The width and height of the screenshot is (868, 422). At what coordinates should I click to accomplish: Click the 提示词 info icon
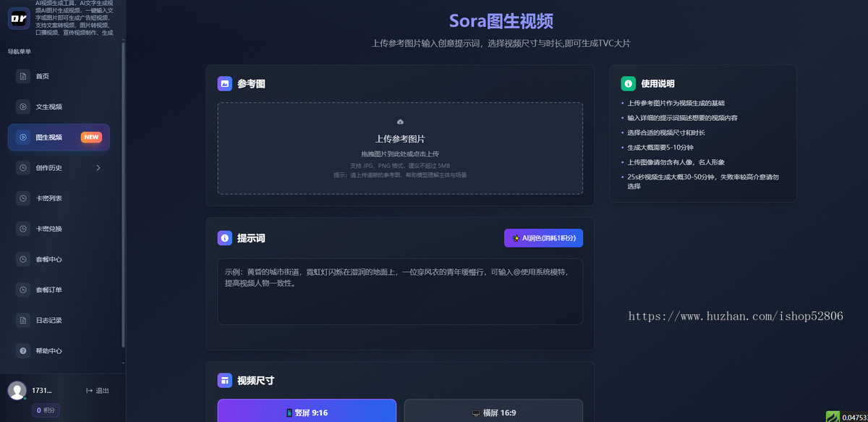[x=225, y=238]
